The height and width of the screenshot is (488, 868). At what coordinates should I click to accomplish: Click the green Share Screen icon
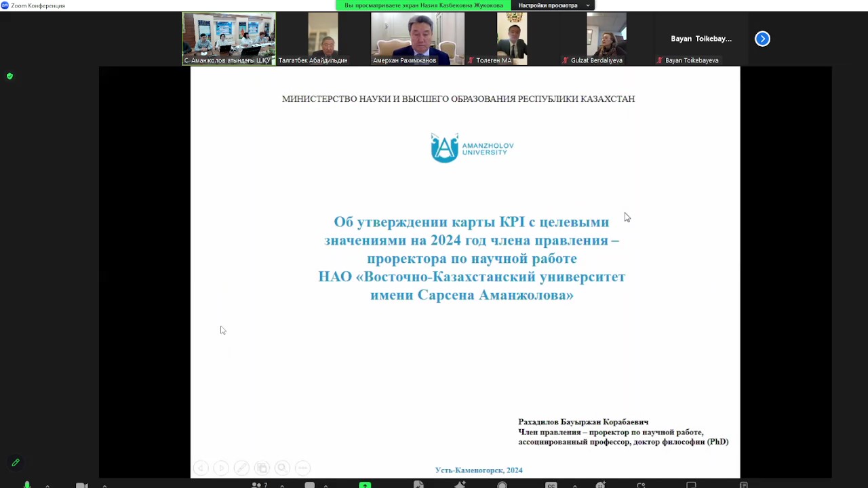click(365, 485)
